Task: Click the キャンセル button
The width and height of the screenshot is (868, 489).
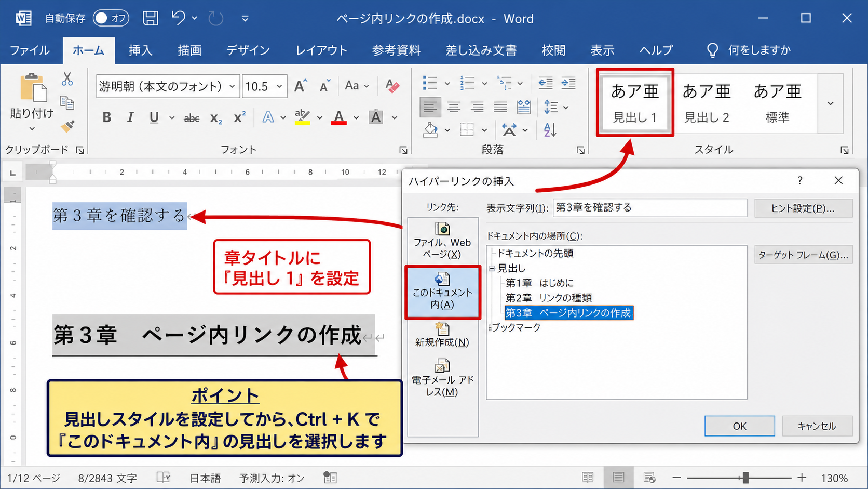Action: click(817, 426)
